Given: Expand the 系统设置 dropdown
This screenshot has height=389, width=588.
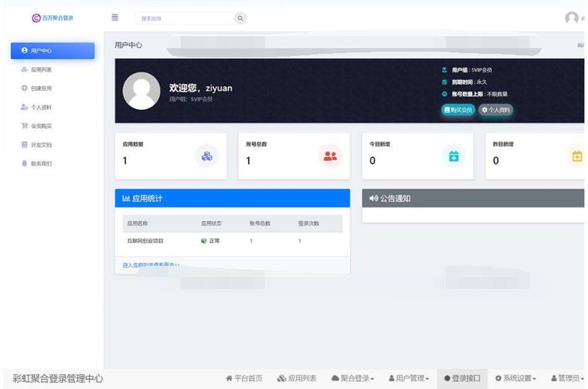Looking at the screenshot, I should tap(516, 378).
